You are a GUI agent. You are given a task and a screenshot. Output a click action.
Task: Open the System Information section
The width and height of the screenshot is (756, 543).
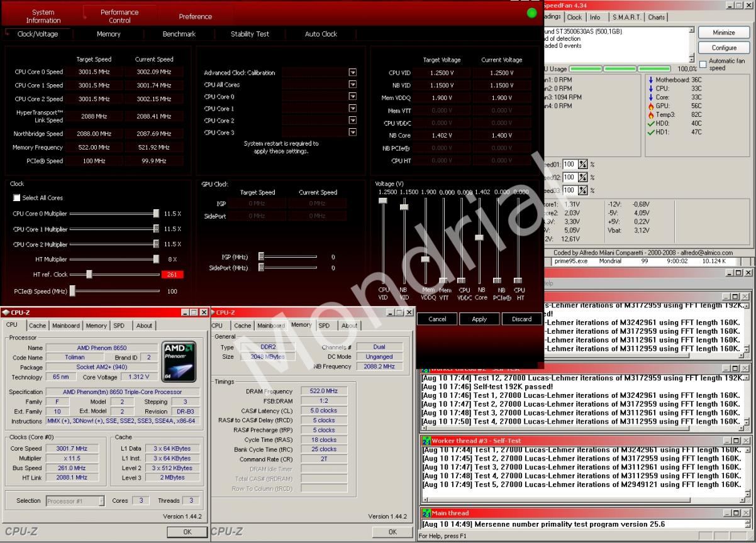click(43, 16)
